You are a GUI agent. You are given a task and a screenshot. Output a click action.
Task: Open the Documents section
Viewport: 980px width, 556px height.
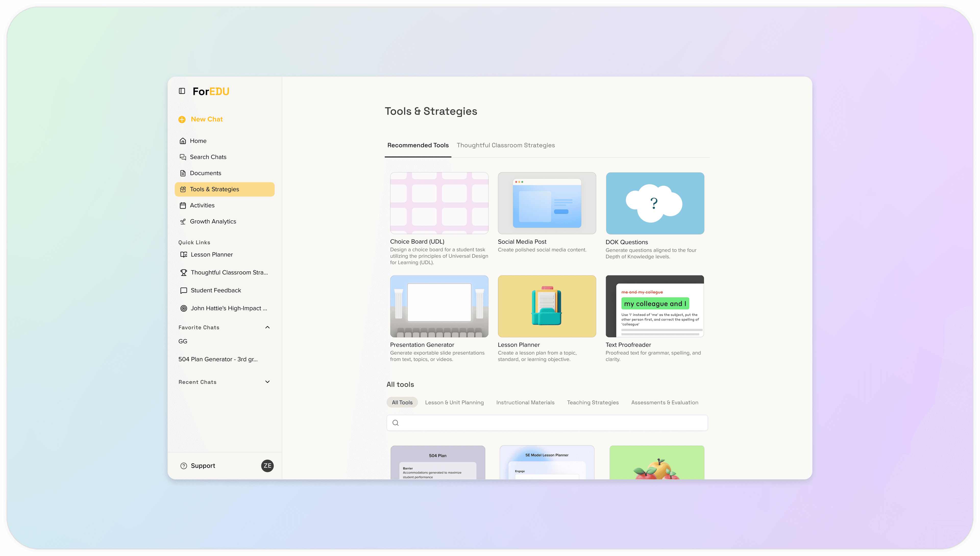[x=205, y=173]
